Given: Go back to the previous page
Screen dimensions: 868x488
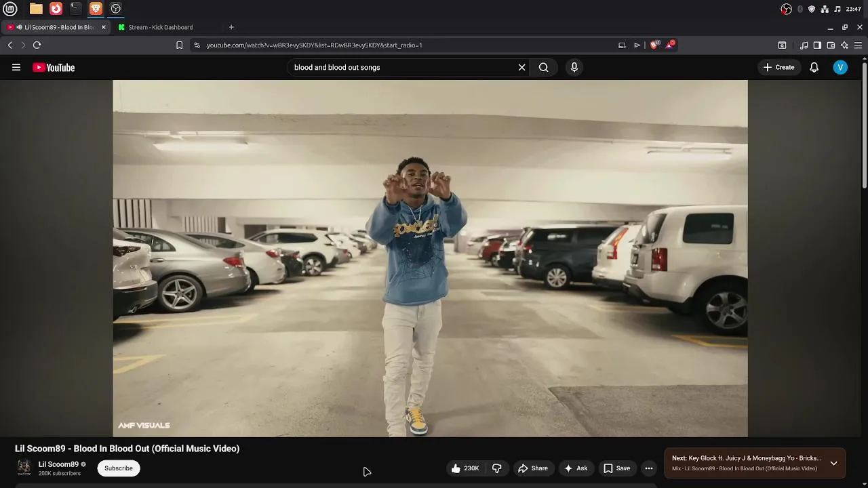Looking at the screenshot, I should click(9, 45).
